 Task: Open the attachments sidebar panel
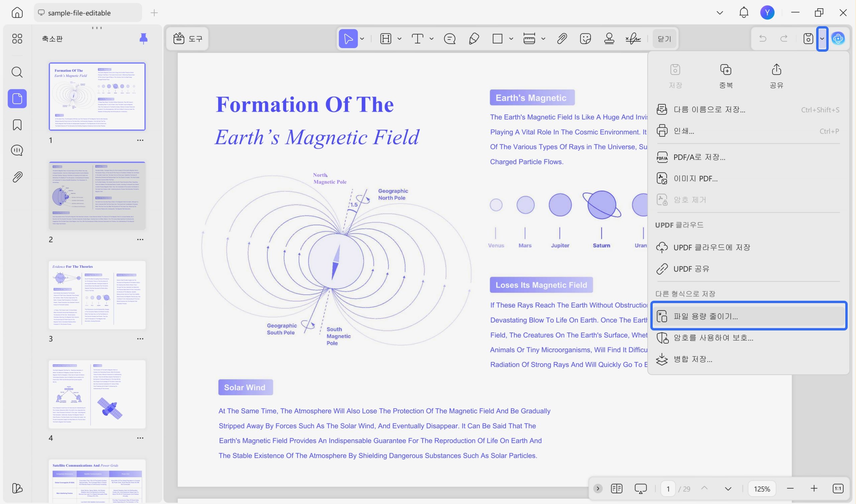17,176
